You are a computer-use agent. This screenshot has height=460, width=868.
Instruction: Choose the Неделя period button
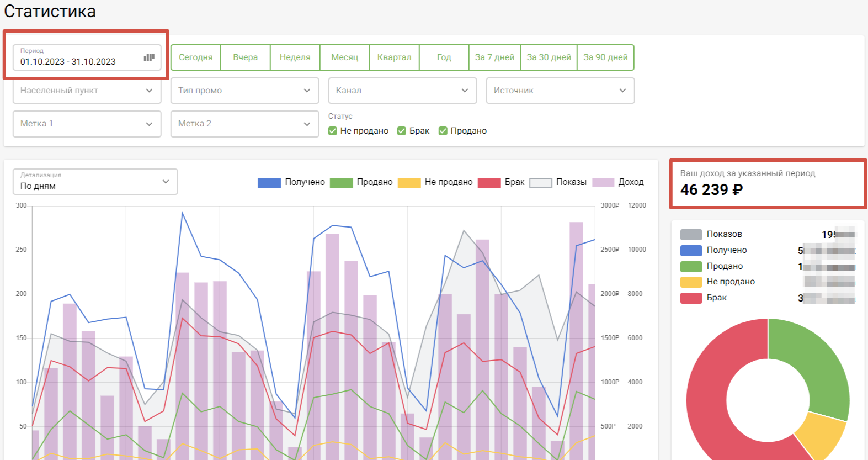(x=295, y=57)
